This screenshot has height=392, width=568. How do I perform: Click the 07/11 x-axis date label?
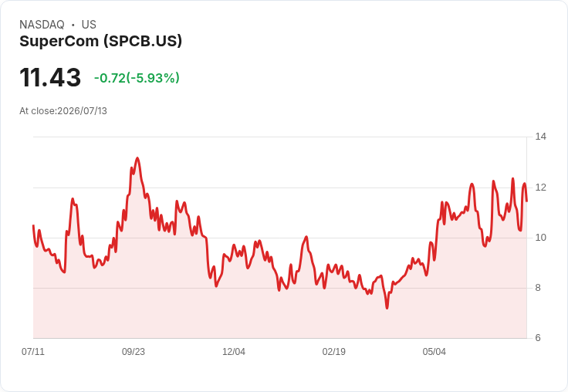pos(33,351)
